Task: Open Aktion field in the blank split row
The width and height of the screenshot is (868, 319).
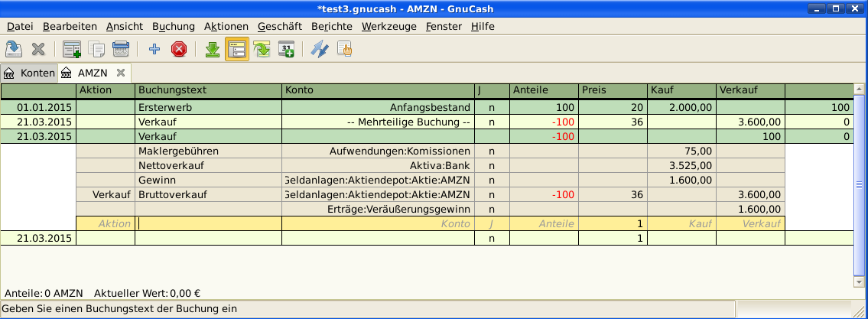Action: (106, 224)
